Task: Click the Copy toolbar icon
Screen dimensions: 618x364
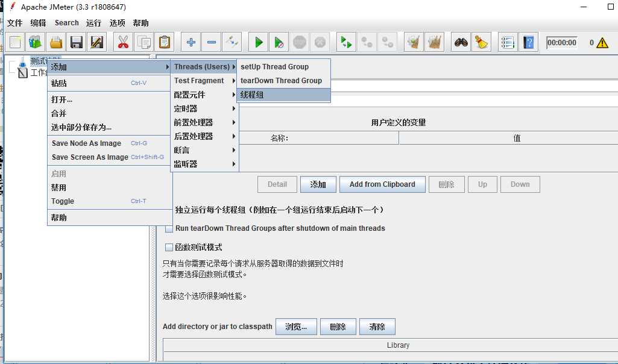Action: (144, 42)
